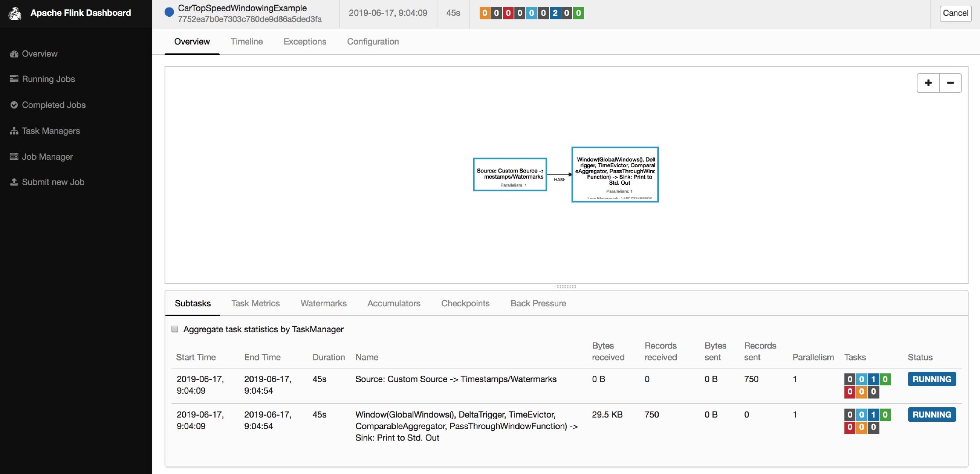This screenshot has width=980, height=474.
Task: Switch to the Timeline tab
Action: [246, 42]
